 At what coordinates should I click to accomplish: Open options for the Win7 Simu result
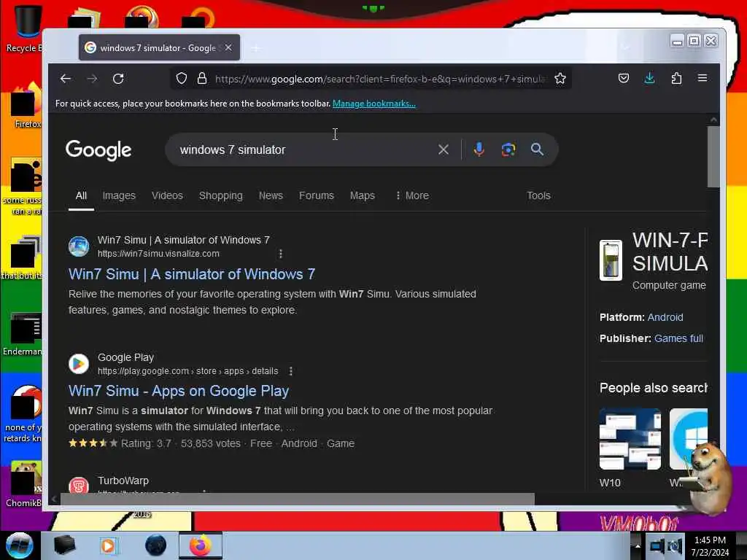pos(281,254)
